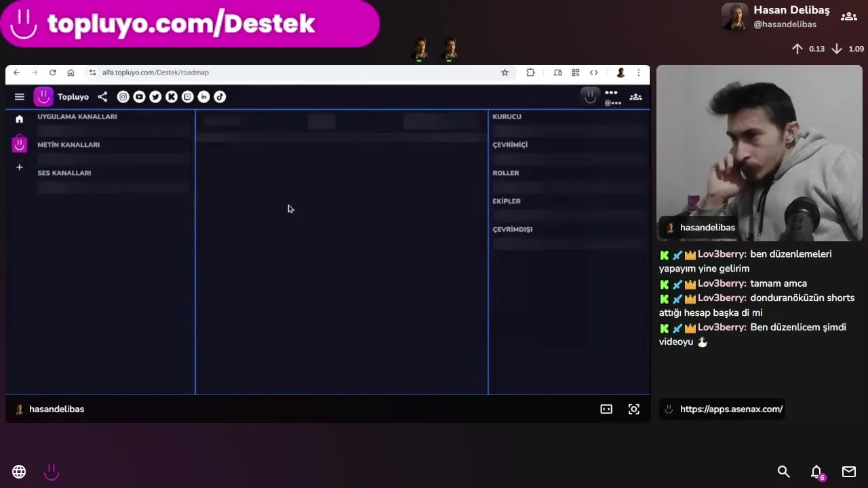Screen dimensions: 868x488
Task: Click the topluyo.com/Destek banner
Action: [x=190, y=24]
